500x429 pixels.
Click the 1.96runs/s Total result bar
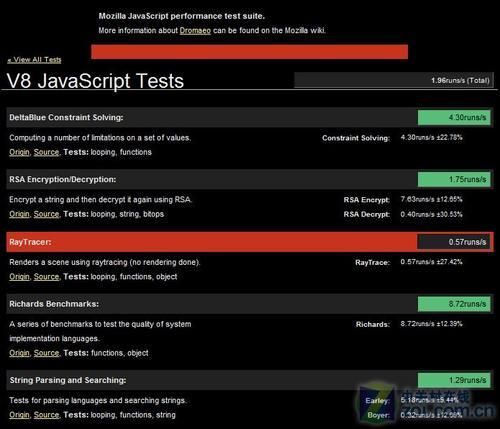tap(394, 80)
